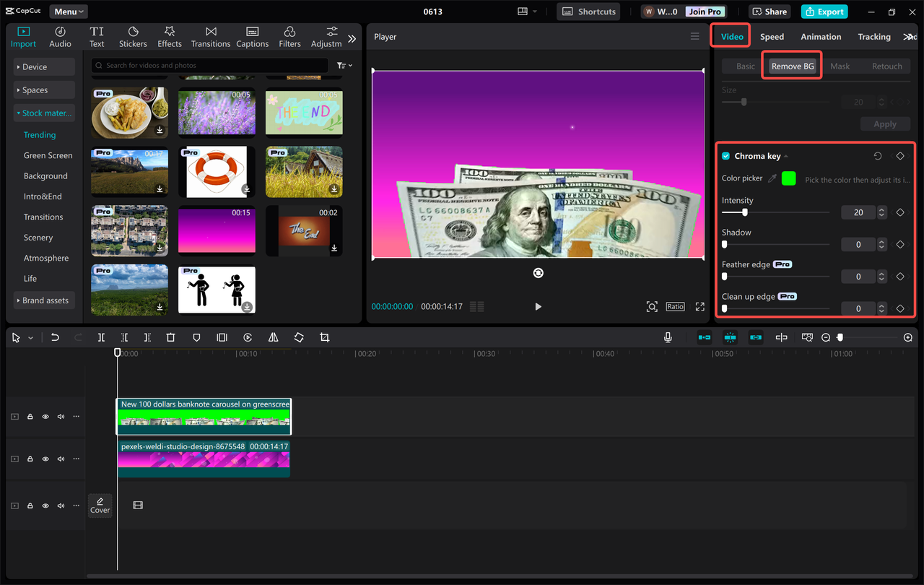Click the timeline zoom-in magnifier icon
Image resolution: width=924 pixels, height=585 pixels.
[x=907, y=337]
